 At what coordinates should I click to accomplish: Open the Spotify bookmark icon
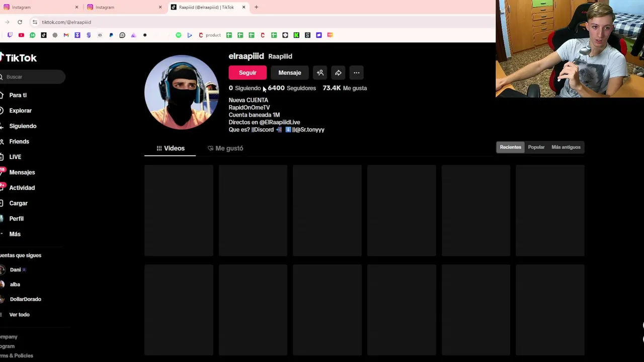pos(179,35)
